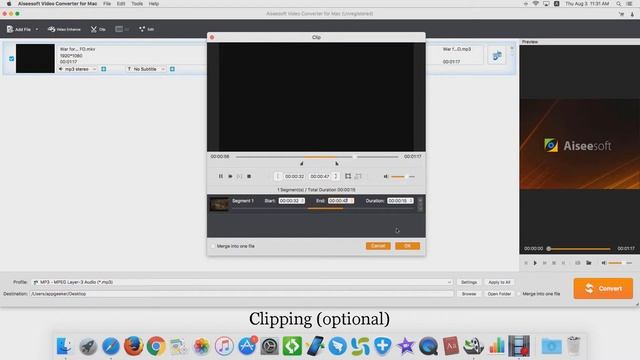The width and height of the screenshot is (640, 360).
Task: Open the Edit menu in menu bar
Action: 121,4
